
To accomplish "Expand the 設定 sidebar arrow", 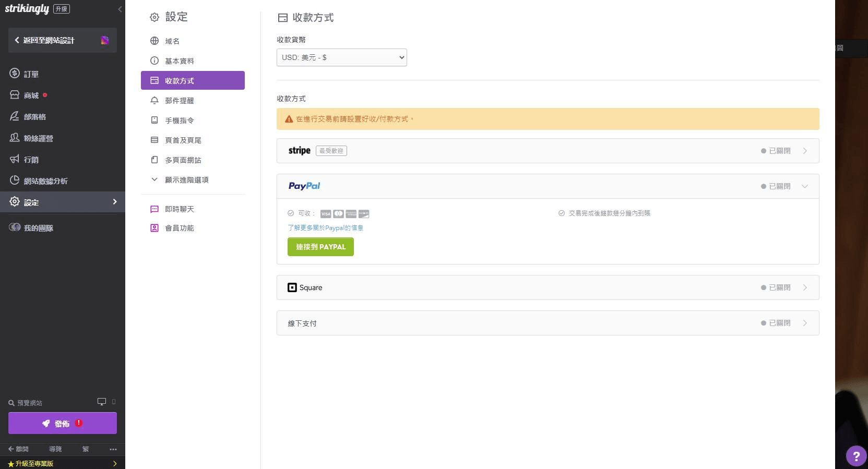I will click(115, 202).
